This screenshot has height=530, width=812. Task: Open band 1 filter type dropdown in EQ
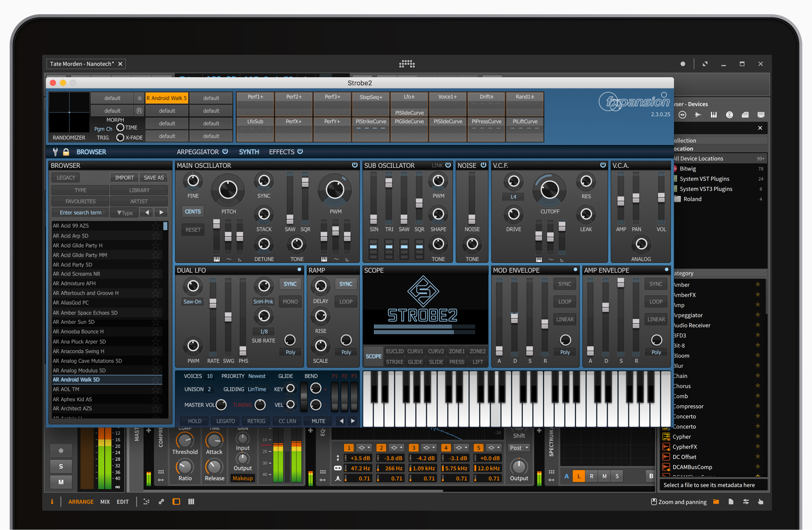pyautogui.click(x=364, y=448)
